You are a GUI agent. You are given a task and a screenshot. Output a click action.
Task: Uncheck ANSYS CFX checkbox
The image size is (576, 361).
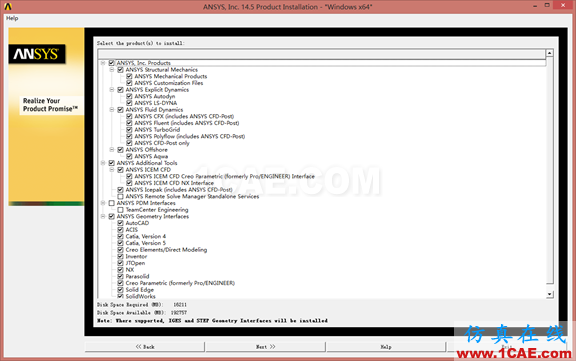click(x=129, y=116)
